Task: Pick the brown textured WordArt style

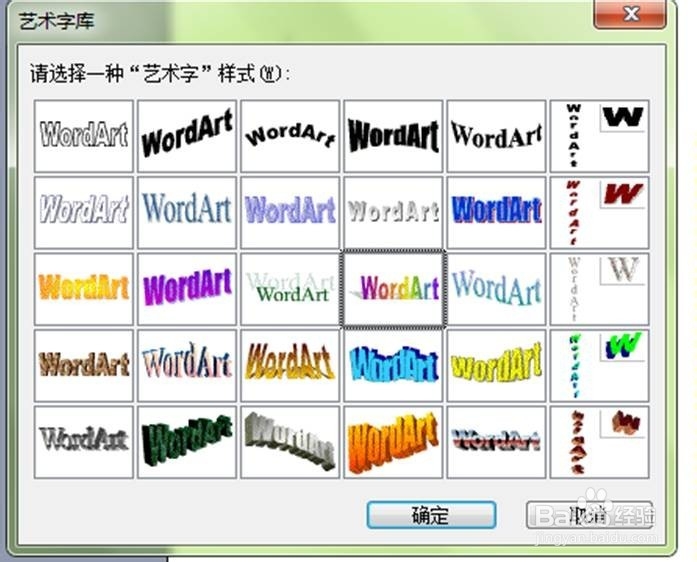Action: pyautogui.click(x=84, y=365)
